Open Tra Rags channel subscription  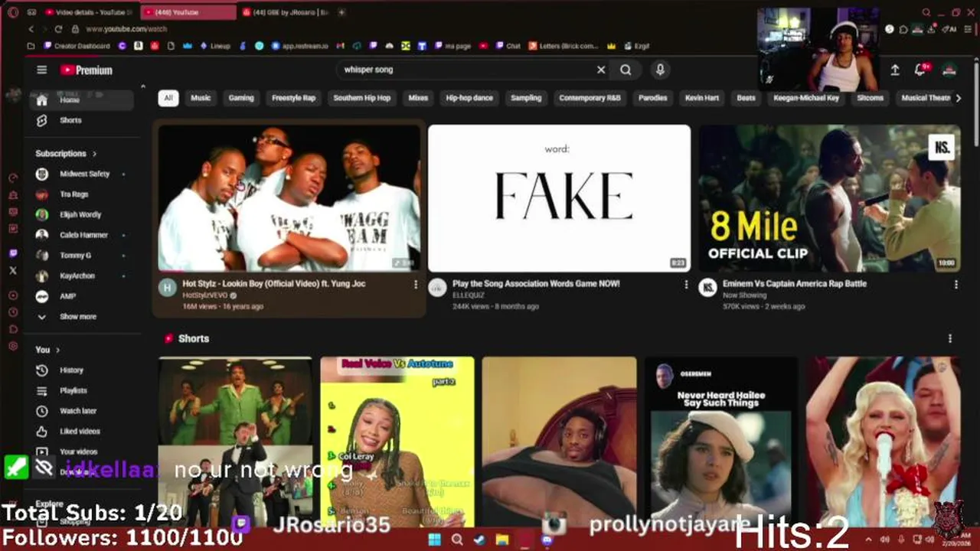(83, 194)
